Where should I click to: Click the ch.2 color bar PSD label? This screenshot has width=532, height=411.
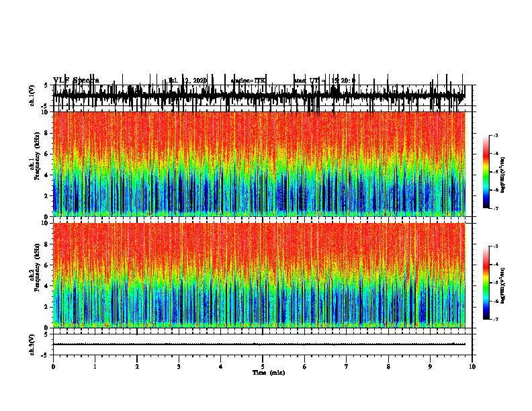[502, 285]
